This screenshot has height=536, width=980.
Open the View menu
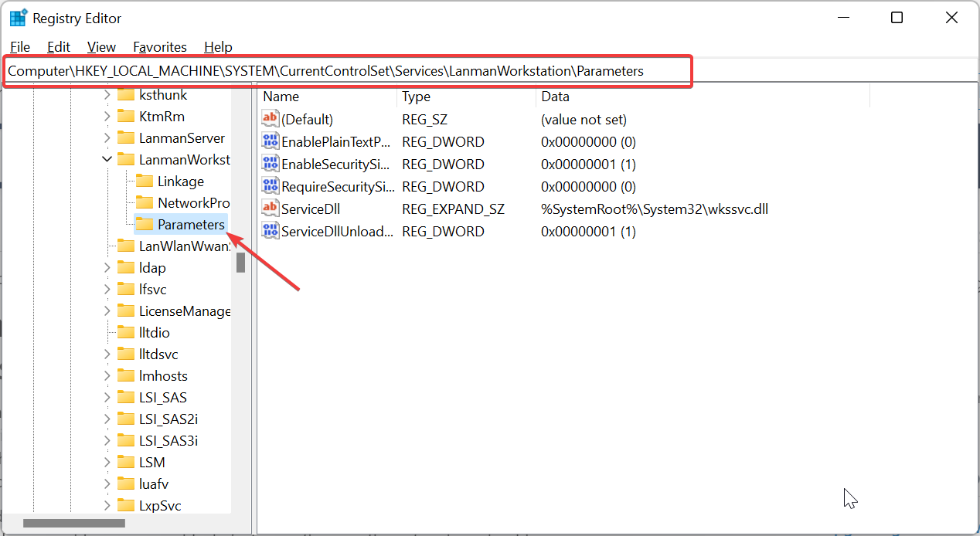[101, 47]
